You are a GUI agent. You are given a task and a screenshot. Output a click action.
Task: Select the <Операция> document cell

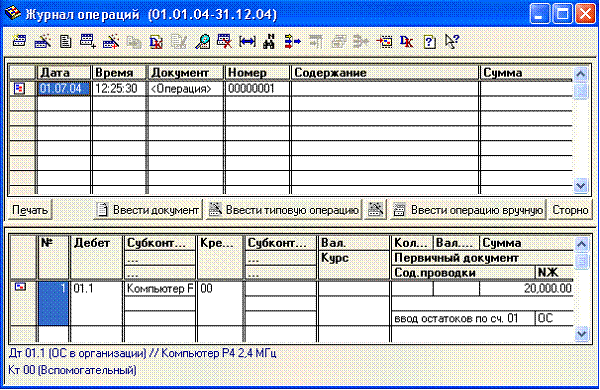186,88
